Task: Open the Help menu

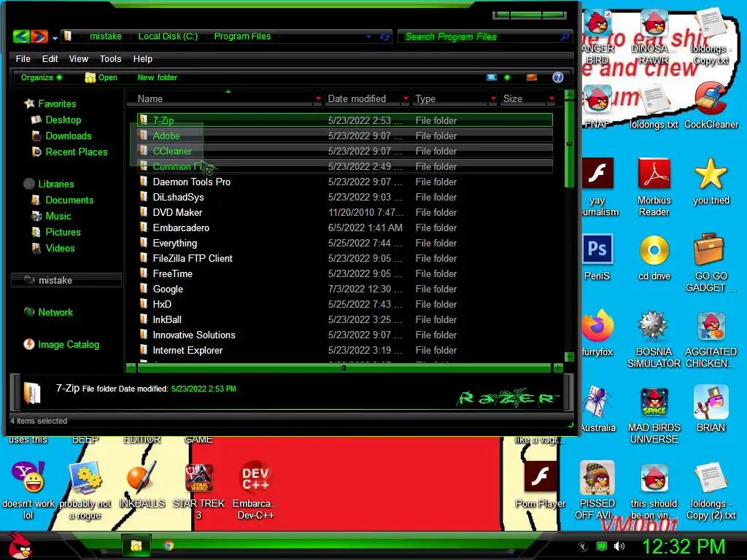Action: pyautogui.click(x=142, y=59)
